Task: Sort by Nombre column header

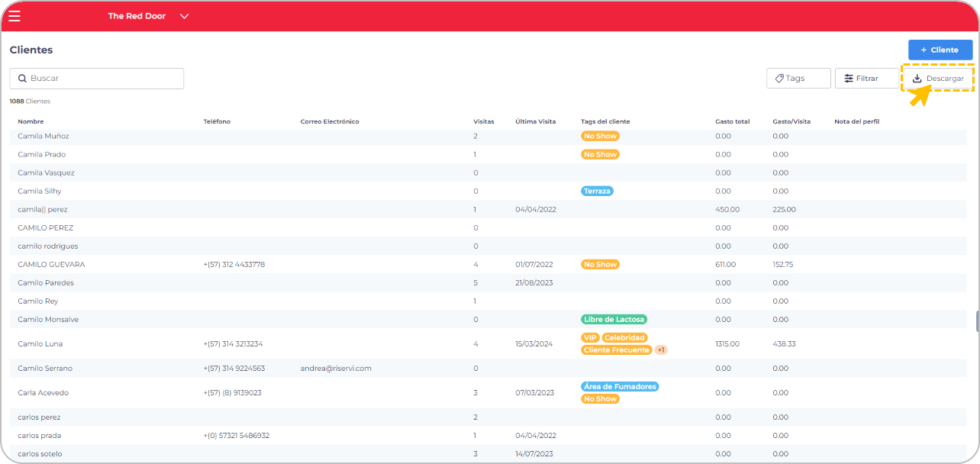Action: click(31, 121)
